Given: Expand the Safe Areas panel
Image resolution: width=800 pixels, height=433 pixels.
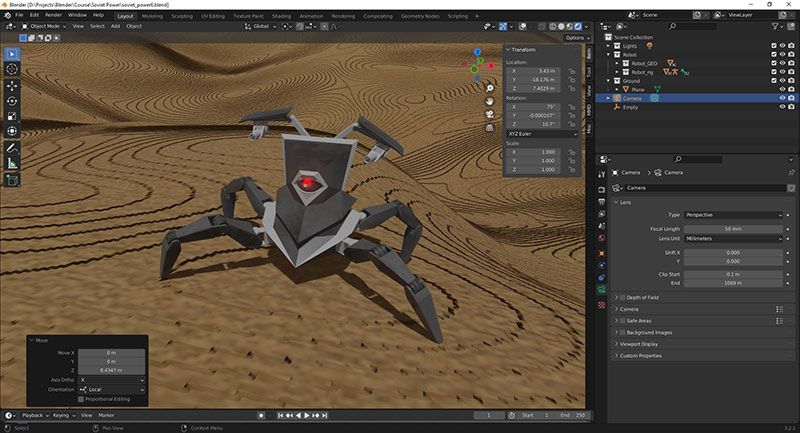Looking at the screenshot, I should tap(640, 320).
